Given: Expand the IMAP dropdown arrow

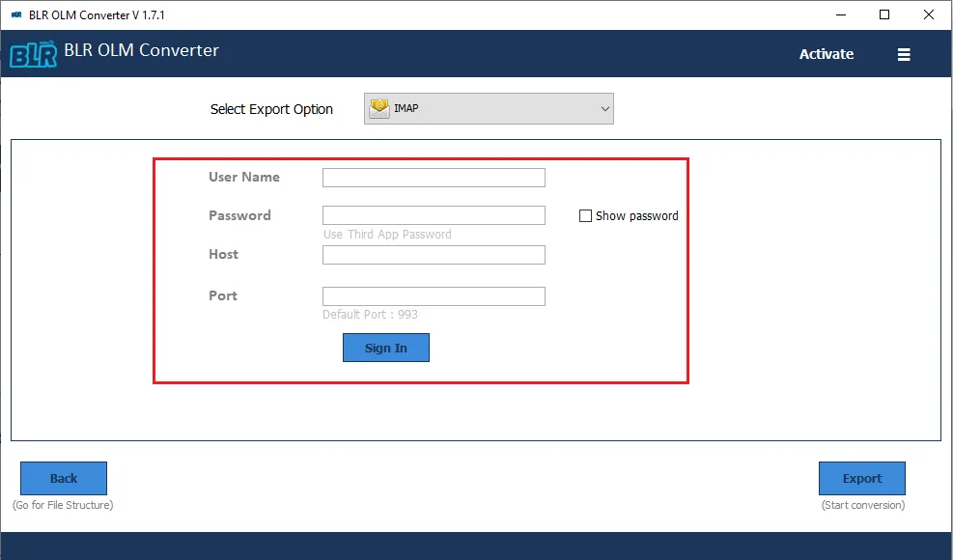Looking at the screenshot, I should pos(604,108).
